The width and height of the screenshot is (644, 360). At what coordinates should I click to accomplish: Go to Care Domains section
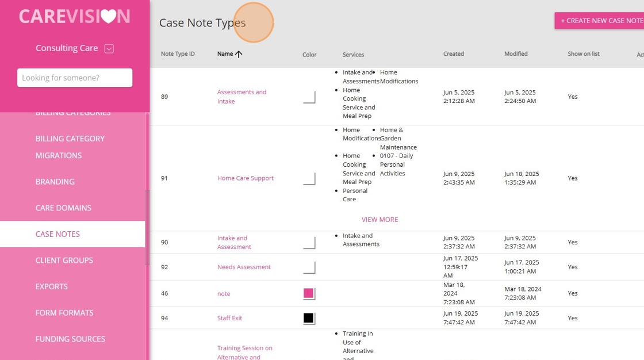pyautogui.click(x=63, y=208)
